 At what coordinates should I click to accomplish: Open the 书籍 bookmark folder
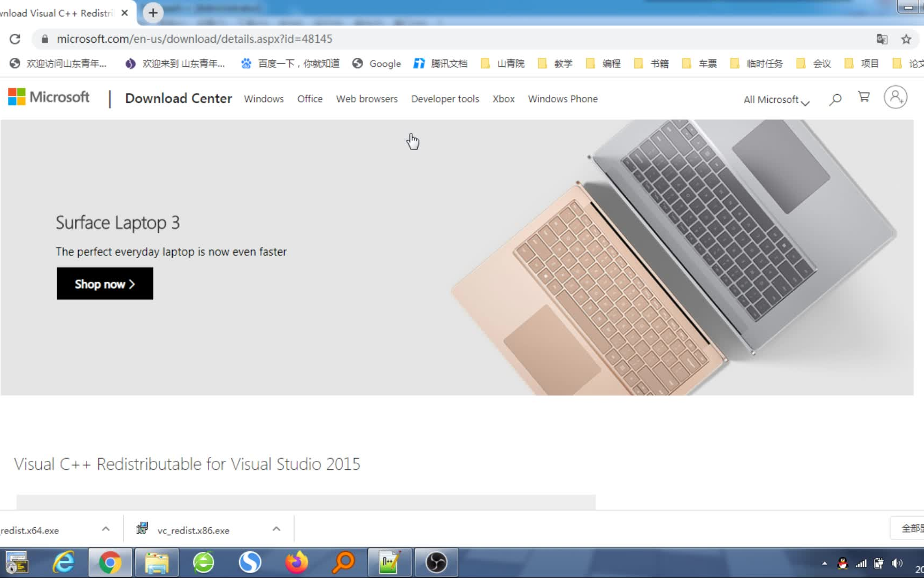tap(651, 64)
